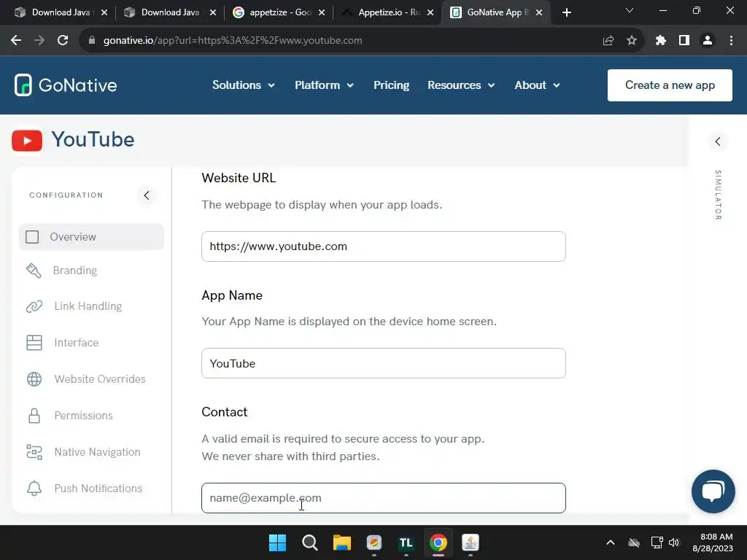Open the Push Notifications section

[85, 489]
